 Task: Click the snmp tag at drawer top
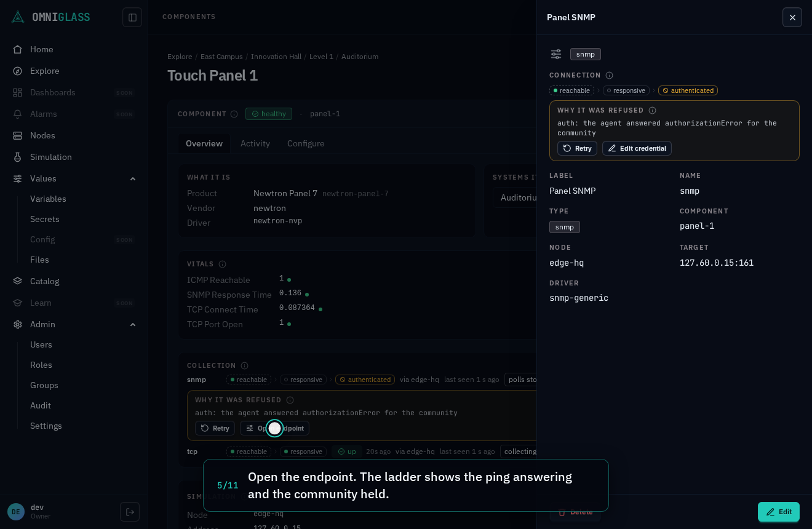point(586,54)
